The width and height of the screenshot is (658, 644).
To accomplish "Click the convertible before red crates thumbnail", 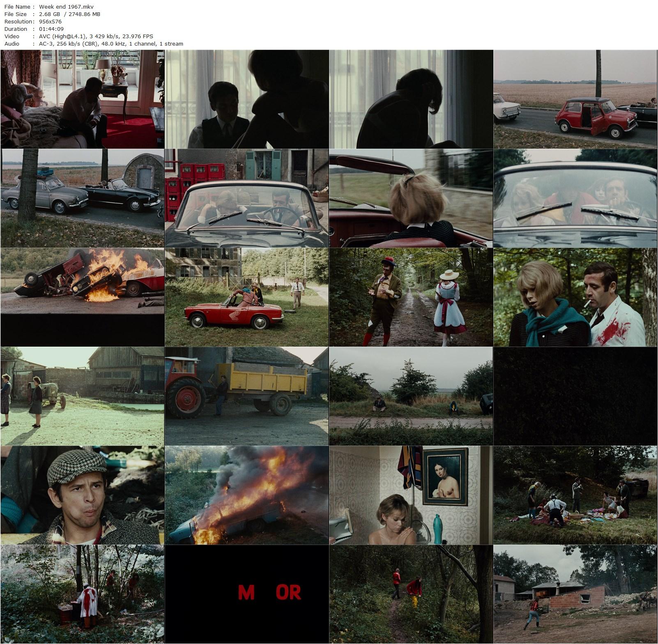I will [246, 198].
